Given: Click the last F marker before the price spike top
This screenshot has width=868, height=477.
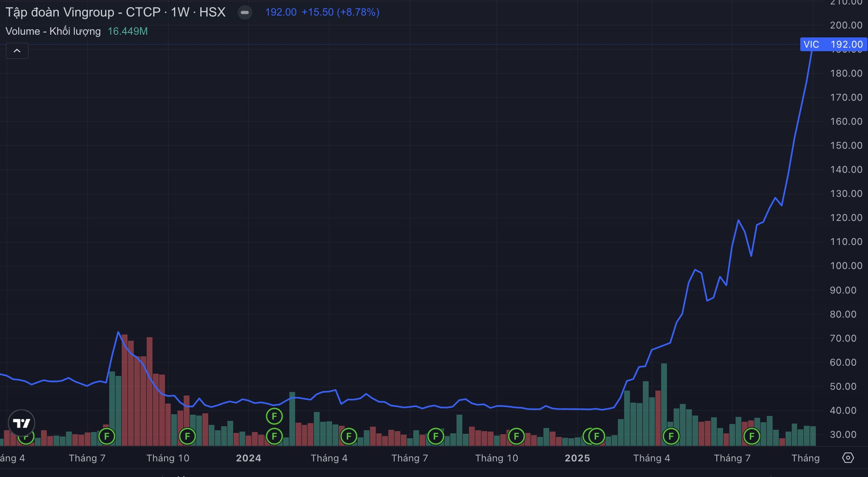Looking at the screenshot, I should point(752,436).
